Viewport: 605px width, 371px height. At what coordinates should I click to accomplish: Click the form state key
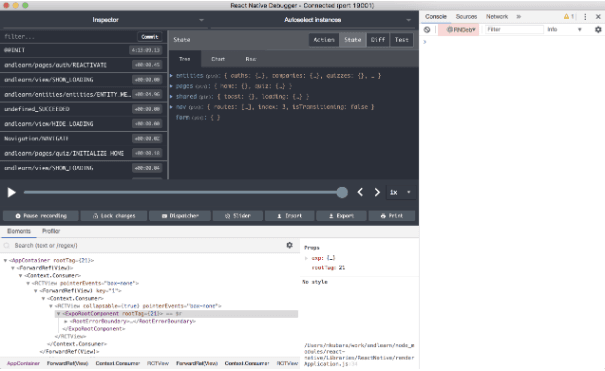(x=183, y=117)
